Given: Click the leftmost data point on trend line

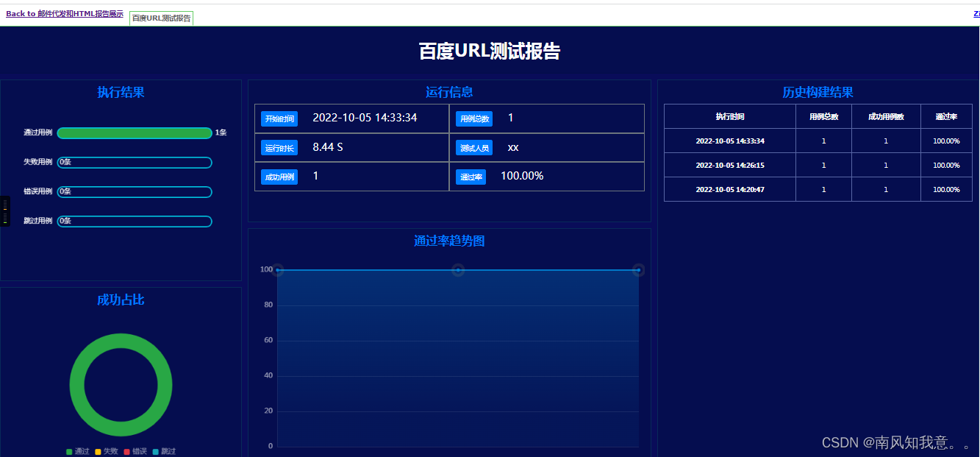Looking at the screenshot, I should pyautogui.click(x=277, y=270).
